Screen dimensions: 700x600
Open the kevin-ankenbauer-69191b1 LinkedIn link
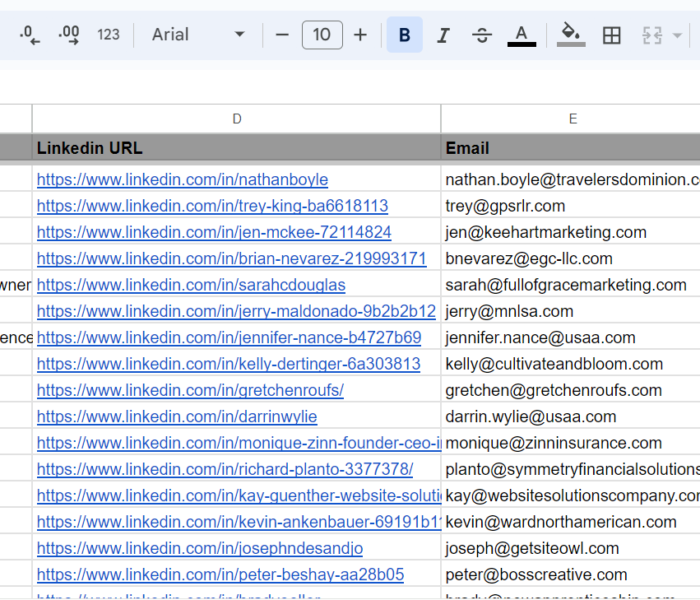click(239, 522)
